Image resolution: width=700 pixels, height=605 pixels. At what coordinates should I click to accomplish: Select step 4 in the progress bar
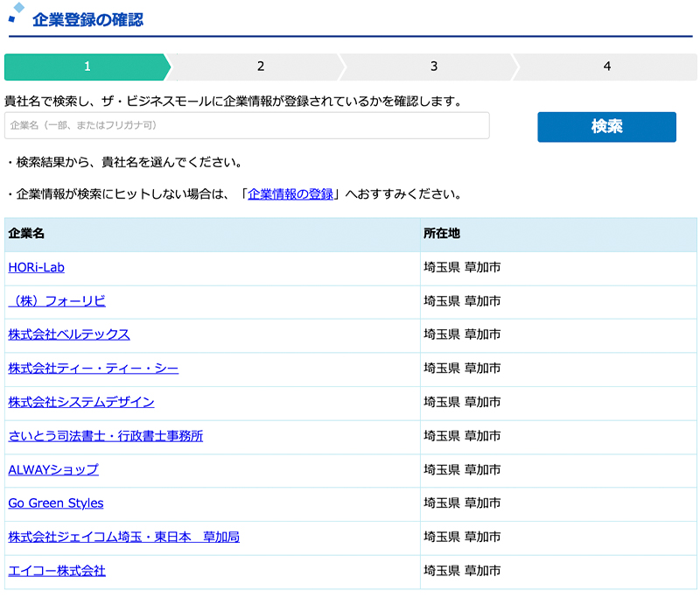[605, 66]
